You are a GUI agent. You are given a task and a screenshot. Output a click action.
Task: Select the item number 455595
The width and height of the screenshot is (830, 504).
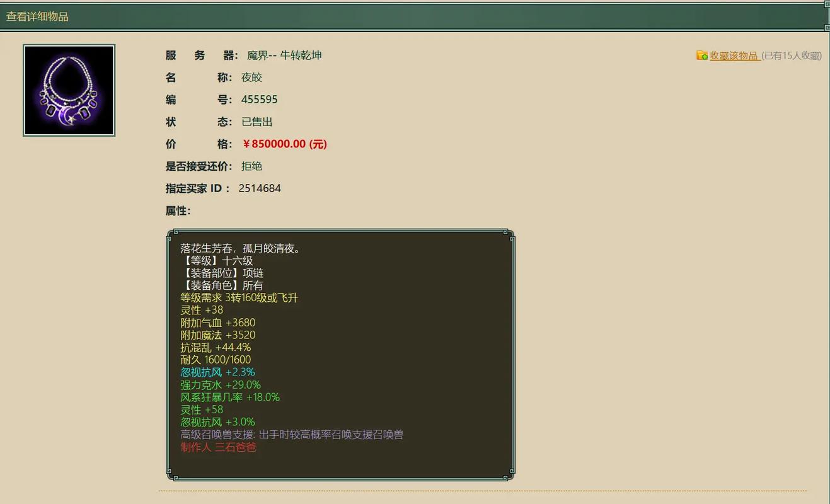(x=260, y=99)
